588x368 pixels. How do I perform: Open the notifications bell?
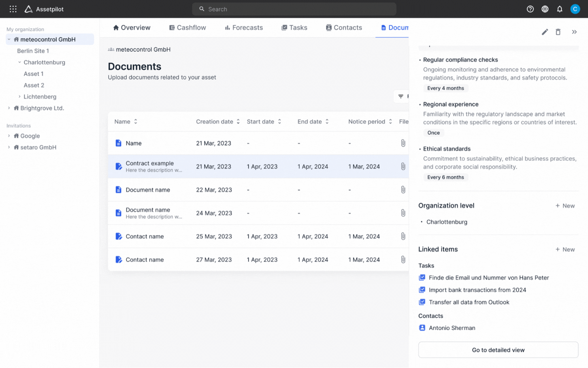[560, 9]
